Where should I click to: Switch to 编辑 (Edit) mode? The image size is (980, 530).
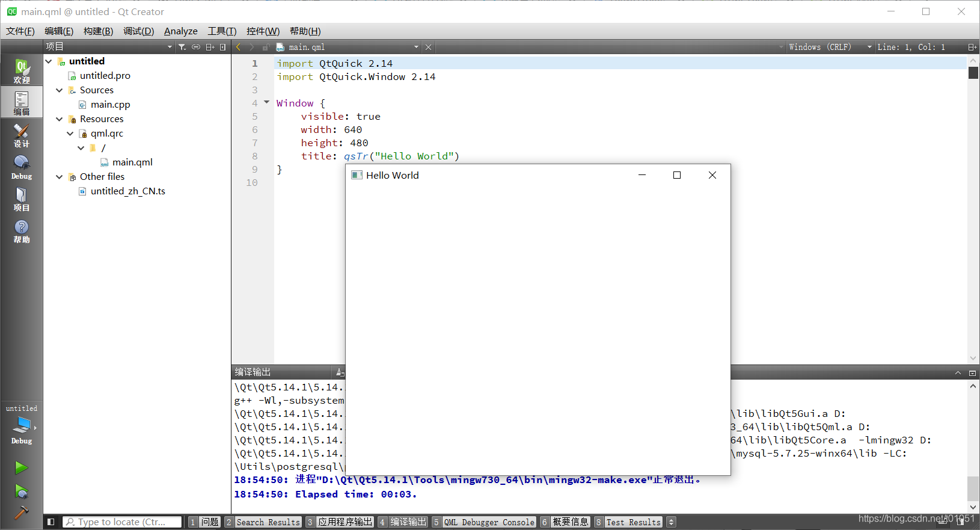22,102
